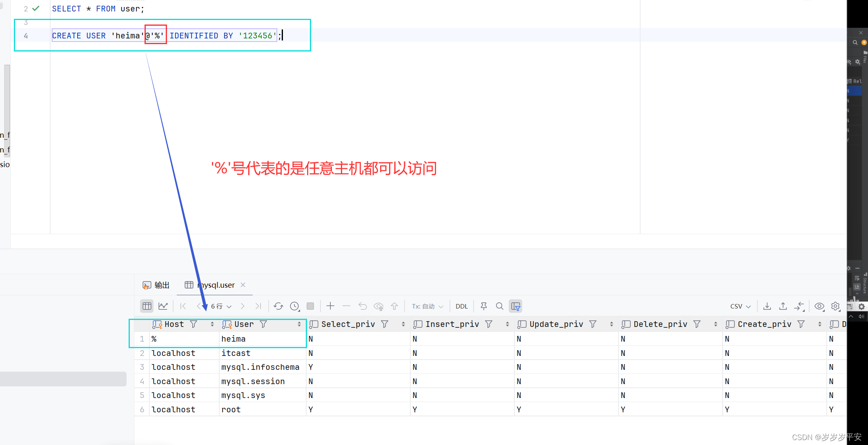This screenshot has height=445, width=868.
Task: Filter the Select_priv column
Action: point(385,324)
